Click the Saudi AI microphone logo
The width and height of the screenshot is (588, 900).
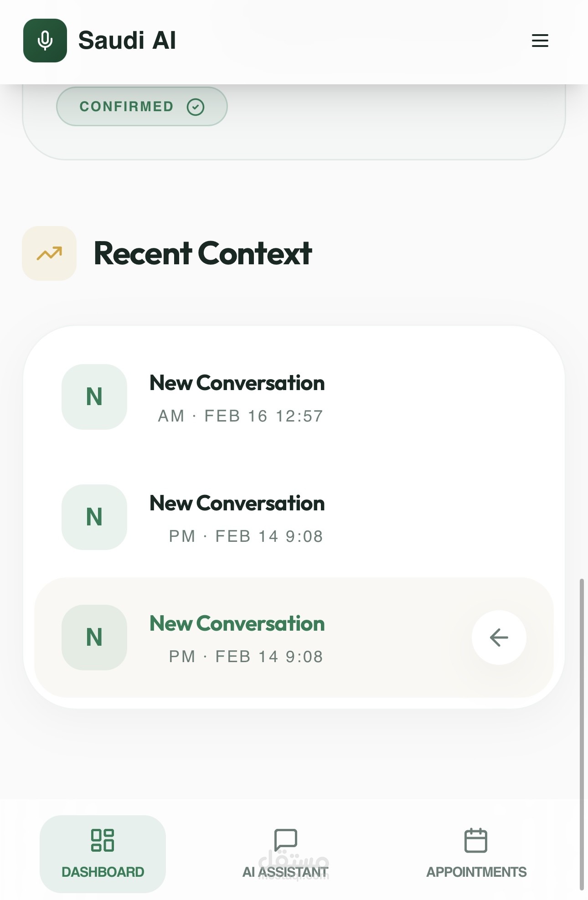45,41
